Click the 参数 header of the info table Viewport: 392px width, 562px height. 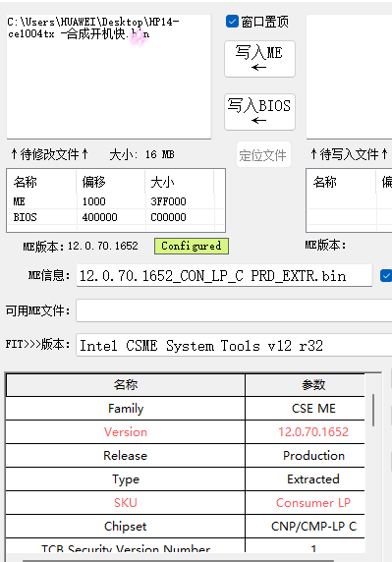coord(305,384)
